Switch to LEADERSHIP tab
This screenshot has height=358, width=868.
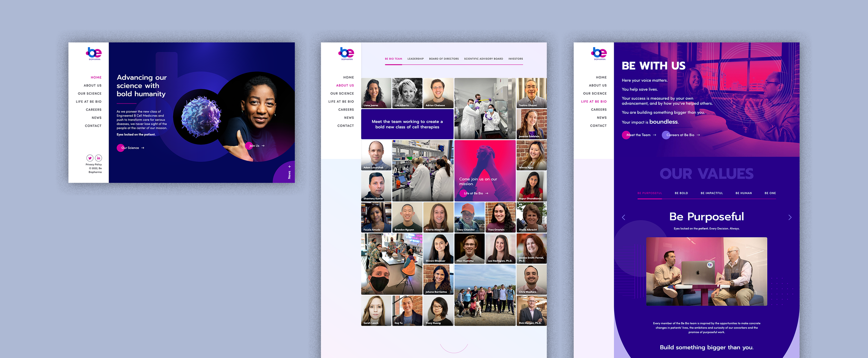coord(416,59)
